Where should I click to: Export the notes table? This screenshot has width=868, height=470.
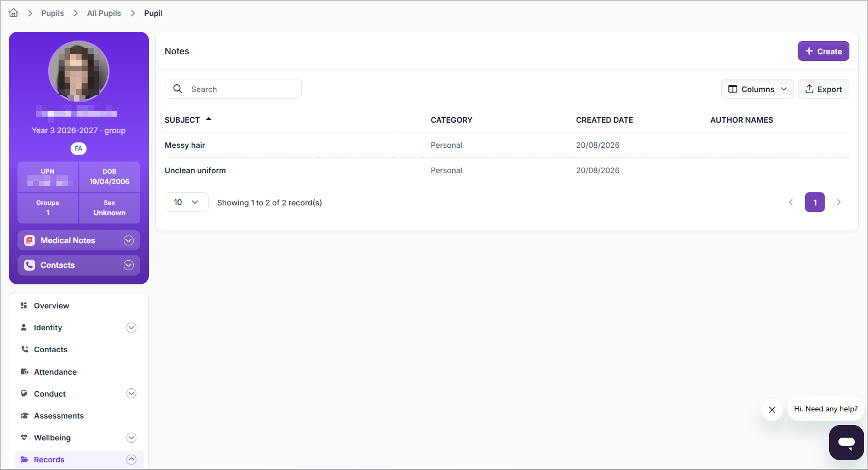[824, 89]
